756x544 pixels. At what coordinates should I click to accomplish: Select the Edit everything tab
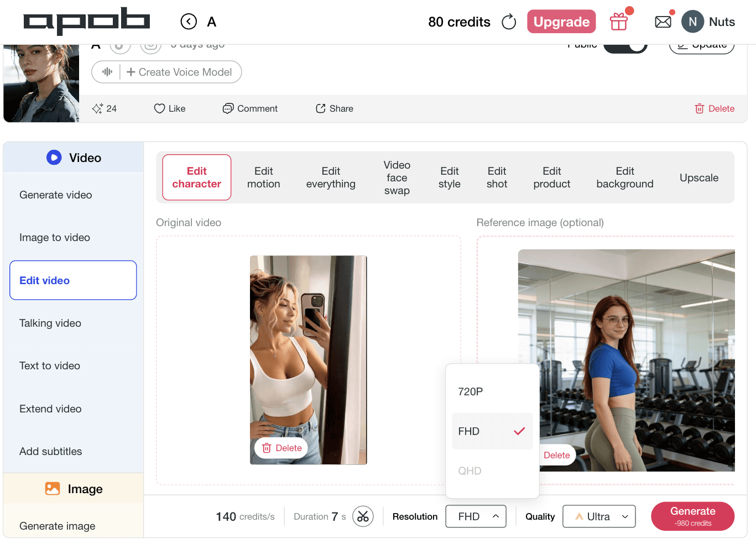click(331, 177)
